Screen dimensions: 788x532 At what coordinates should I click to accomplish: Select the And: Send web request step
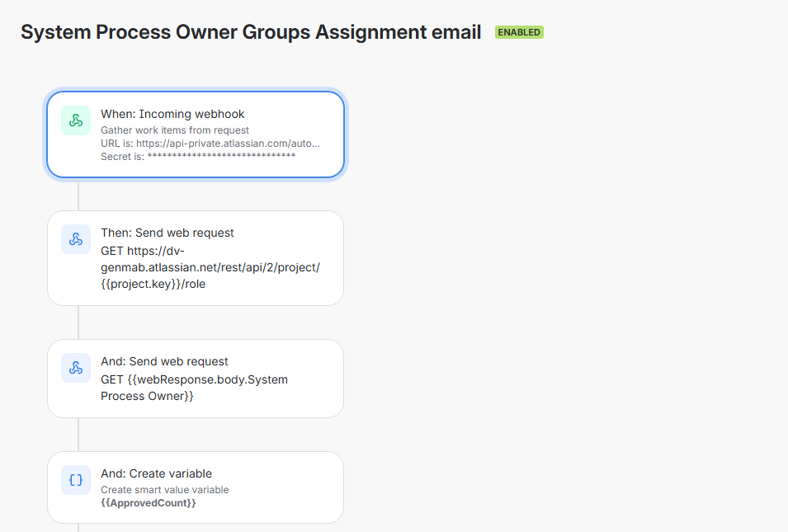coord(196,379)
